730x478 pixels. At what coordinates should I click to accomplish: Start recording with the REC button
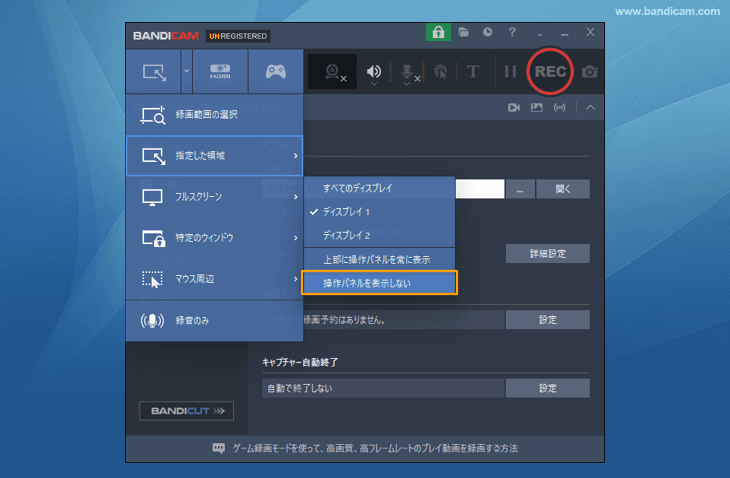coord(550,72)
